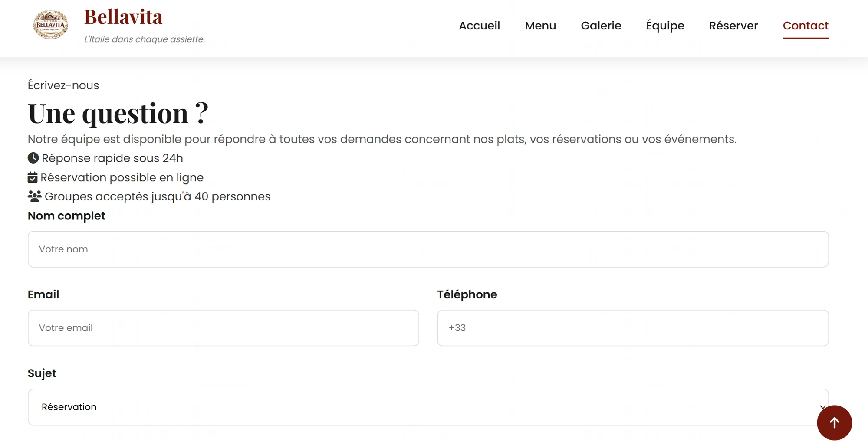Click the Sujet field label

(42, 373)
